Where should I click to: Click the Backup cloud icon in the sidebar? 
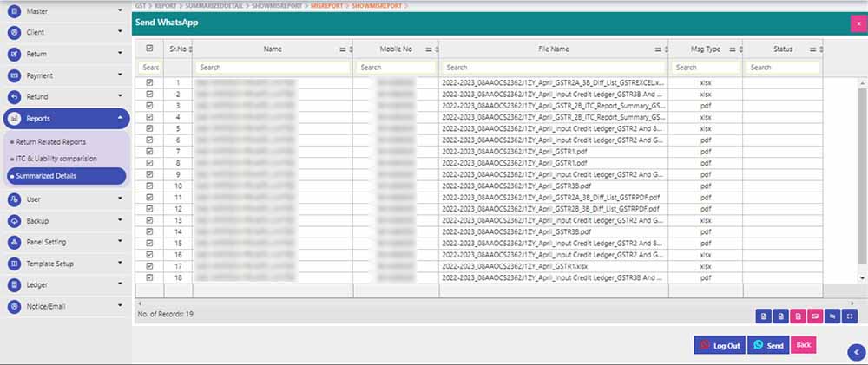14,221
